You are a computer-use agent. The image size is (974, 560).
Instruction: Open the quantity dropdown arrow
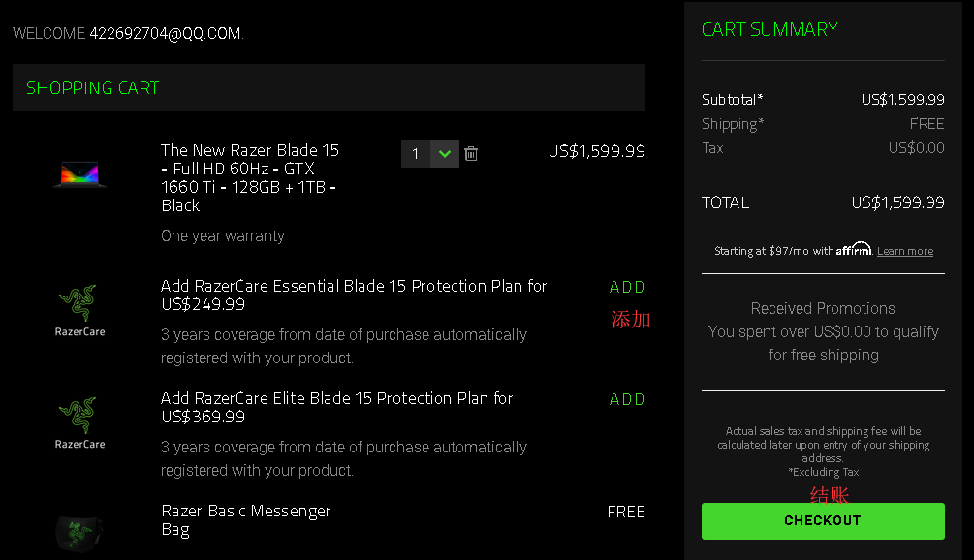(445, 153)
